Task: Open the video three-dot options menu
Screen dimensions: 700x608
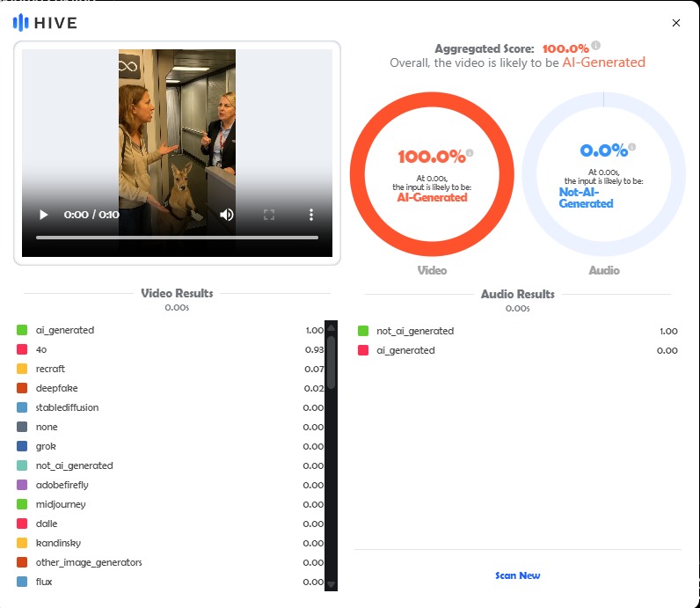Action: pyautogui.click(x=310, y=215)
